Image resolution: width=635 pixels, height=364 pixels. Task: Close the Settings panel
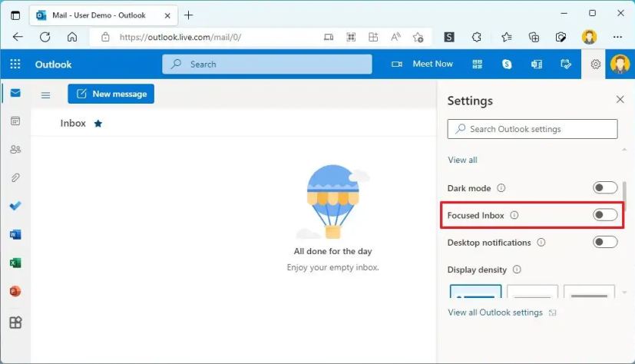620,100
